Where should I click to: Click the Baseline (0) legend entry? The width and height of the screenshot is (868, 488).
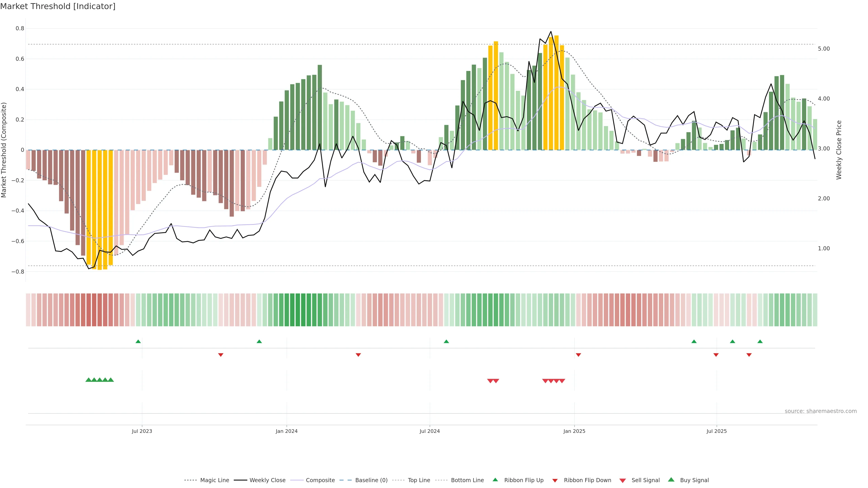click(371, 480)
